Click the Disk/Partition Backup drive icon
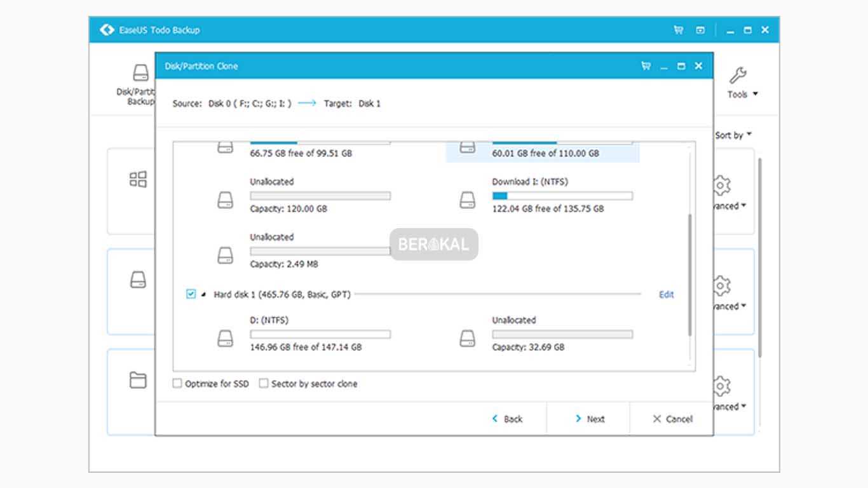 tap(140, 72)
